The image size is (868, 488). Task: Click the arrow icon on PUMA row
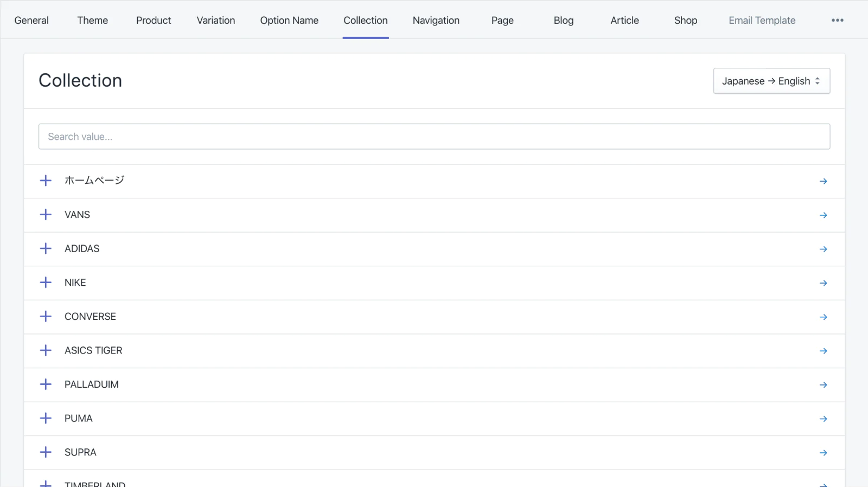tap(823, 419)
